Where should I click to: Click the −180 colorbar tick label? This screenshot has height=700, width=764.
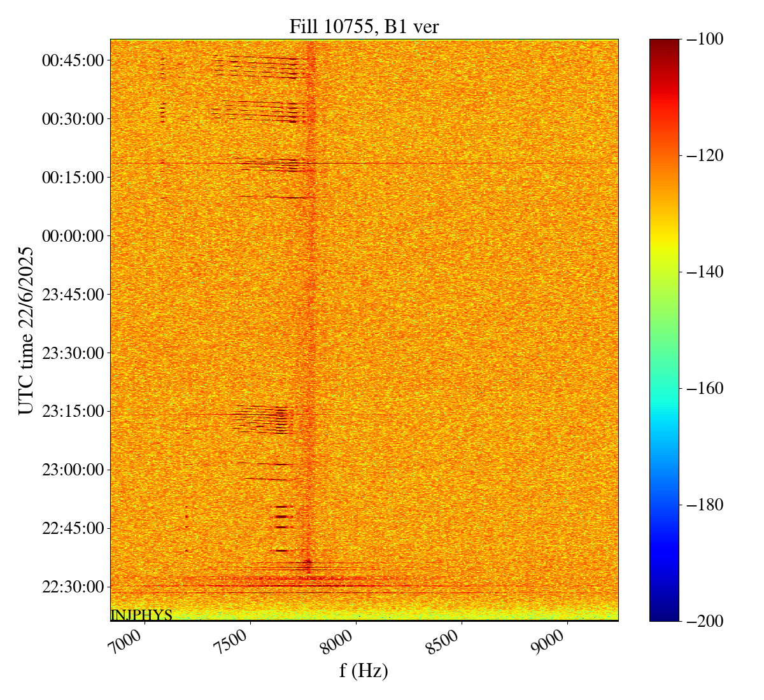(x=705, y=505)
